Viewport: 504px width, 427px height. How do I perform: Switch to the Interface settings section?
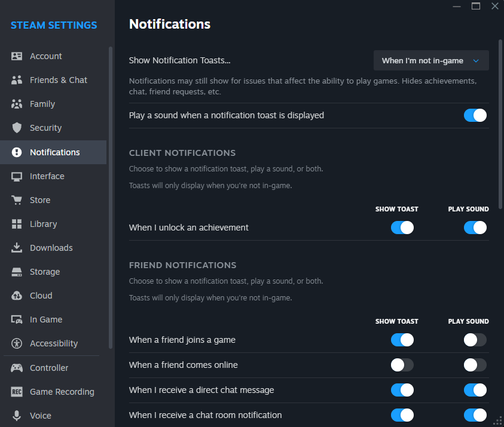(x=47, y=176)
